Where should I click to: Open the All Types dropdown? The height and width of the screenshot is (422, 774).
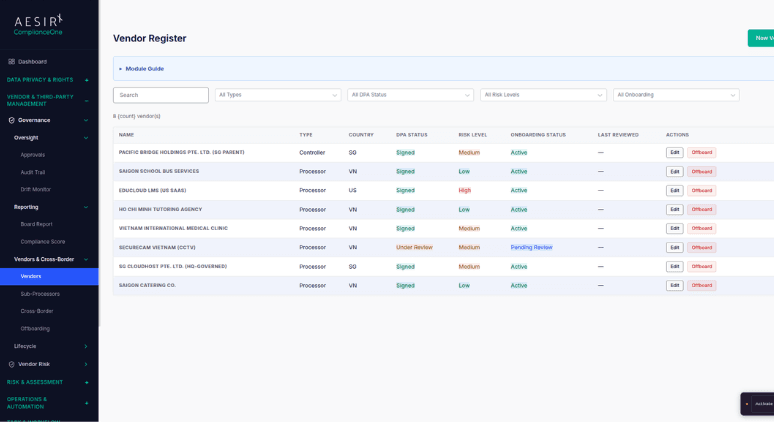(278, 95)
